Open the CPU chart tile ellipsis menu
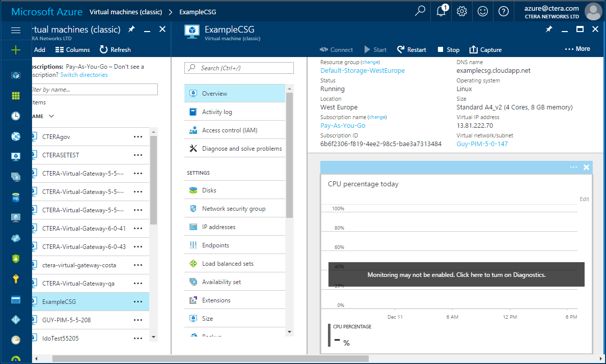This screenshot has width=606, height=364. click(x=573, y=167)
